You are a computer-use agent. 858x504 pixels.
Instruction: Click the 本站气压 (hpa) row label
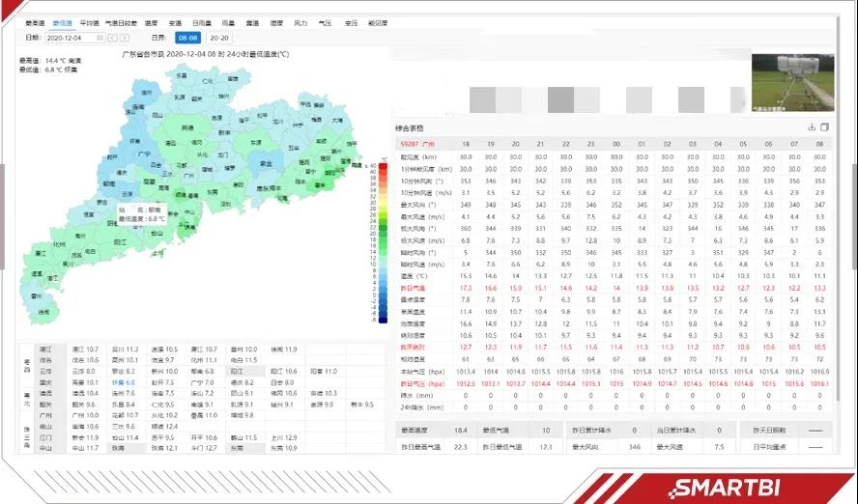(423, 371)
